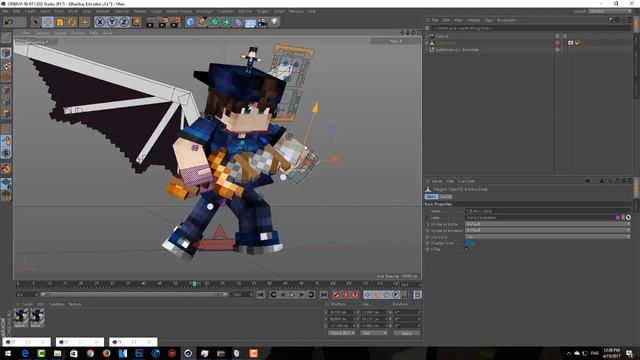Viewport: 640px width, 360px height.
Task: Toggle Scale keyframe recording in timeline bar
Action: pos(377,294)
